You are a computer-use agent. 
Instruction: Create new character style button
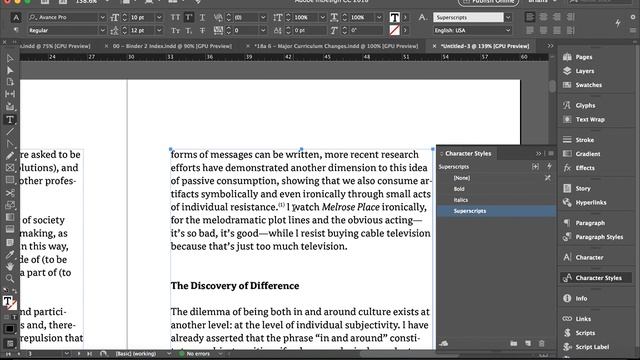click(528, 343)
